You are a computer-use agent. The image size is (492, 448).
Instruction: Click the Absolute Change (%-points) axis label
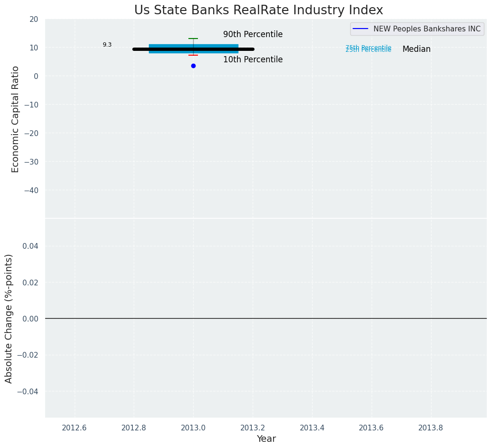coord(9,318)
